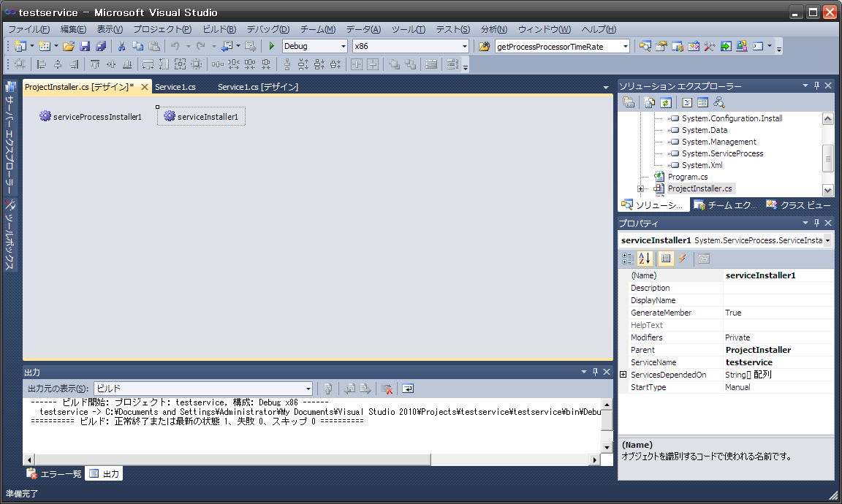Click the StartType property value Manual

click(x=737, y=387)
